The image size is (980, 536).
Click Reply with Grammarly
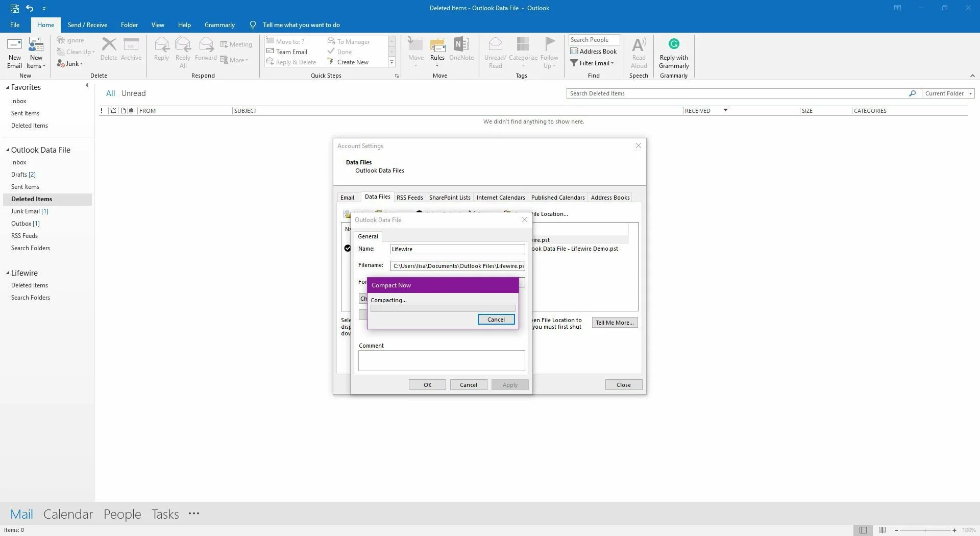click(674, 53)
